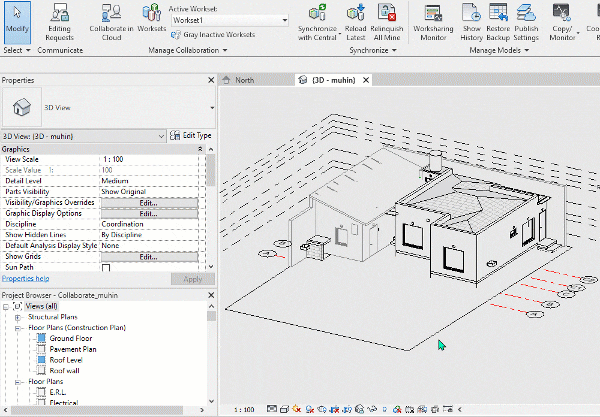Click Reload Latest

[355, 22]
